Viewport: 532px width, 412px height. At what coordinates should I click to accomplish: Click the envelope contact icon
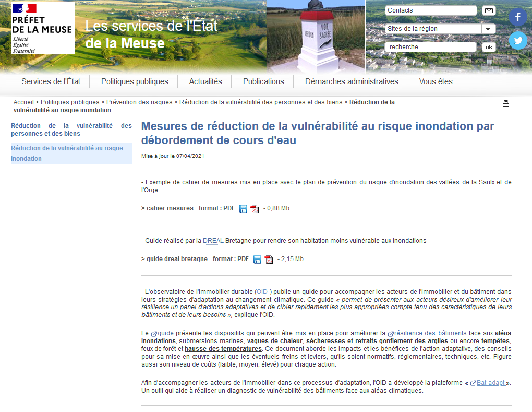(489, 10)
